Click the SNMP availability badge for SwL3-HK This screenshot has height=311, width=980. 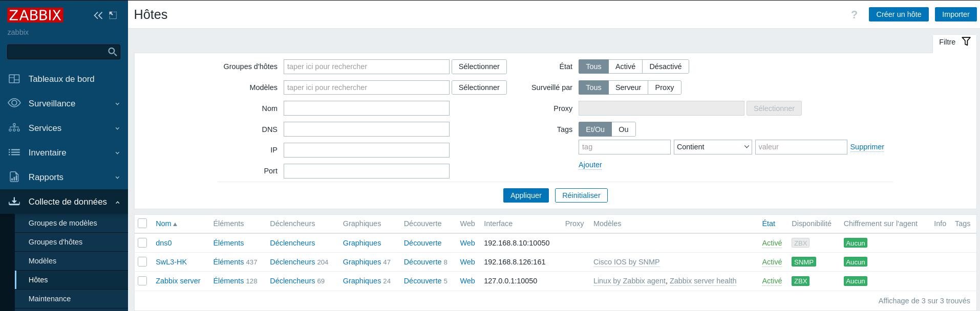tap(803, 262)
